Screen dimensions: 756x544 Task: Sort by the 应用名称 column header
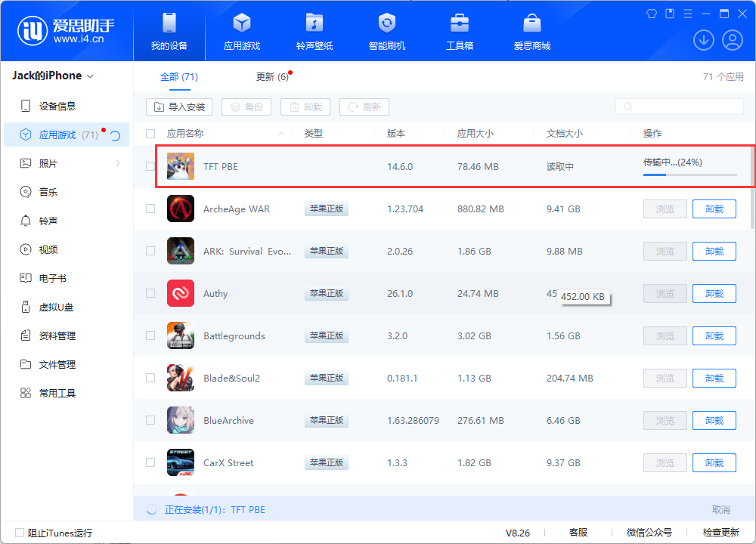click(185, 134)
